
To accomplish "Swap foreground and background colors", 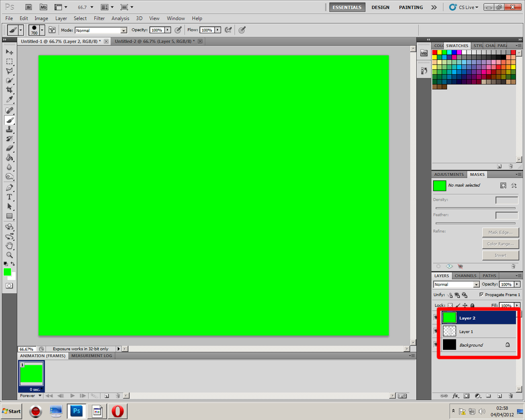I will [13, 264].
